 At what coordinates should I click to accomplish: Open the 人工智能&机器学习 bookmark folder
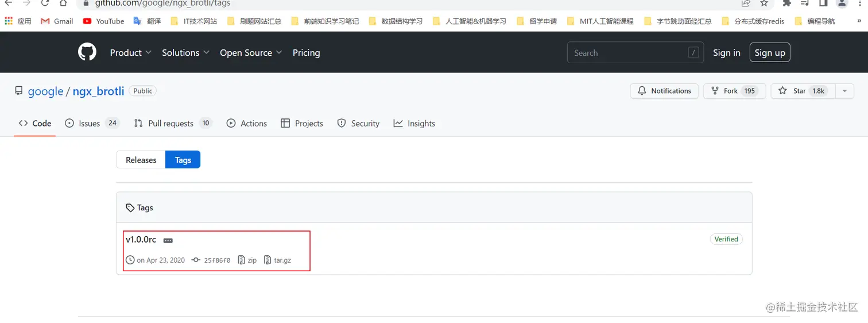(470, 21)
